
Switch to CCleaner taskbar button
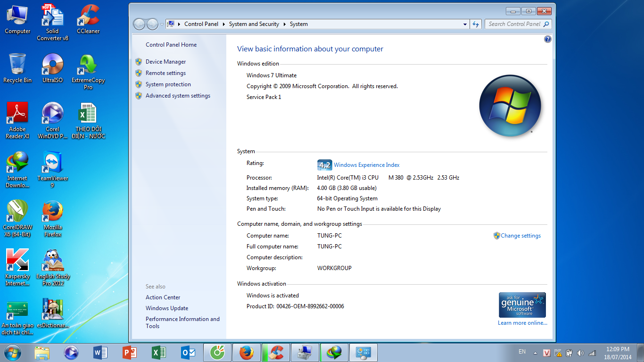coord(276,353)
